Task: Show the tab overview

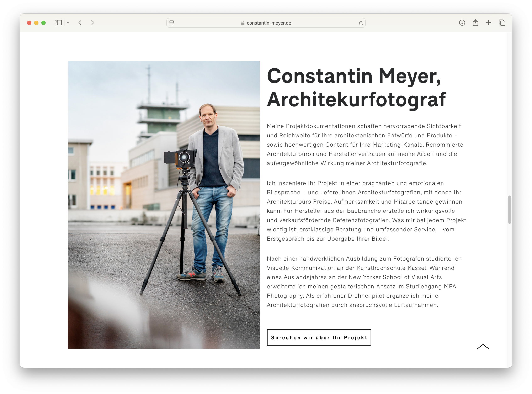Action: 502,23
